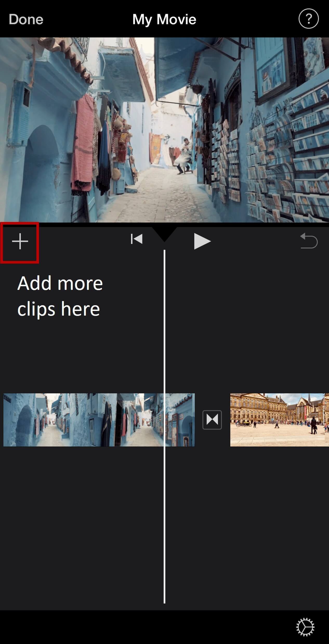This screenshot has height=644, width=329.
Task: Undo the last edit
Action: click(309, 241)
